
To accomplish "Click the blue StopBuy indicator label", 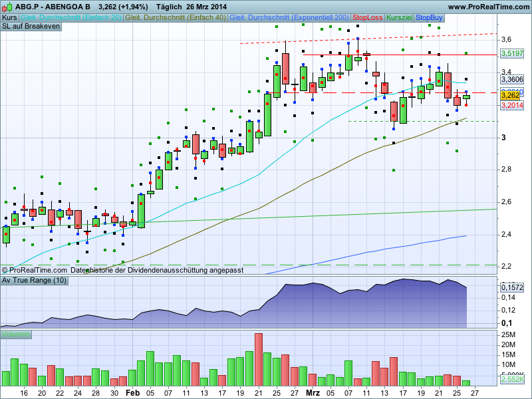I will (x=429, y=18).
